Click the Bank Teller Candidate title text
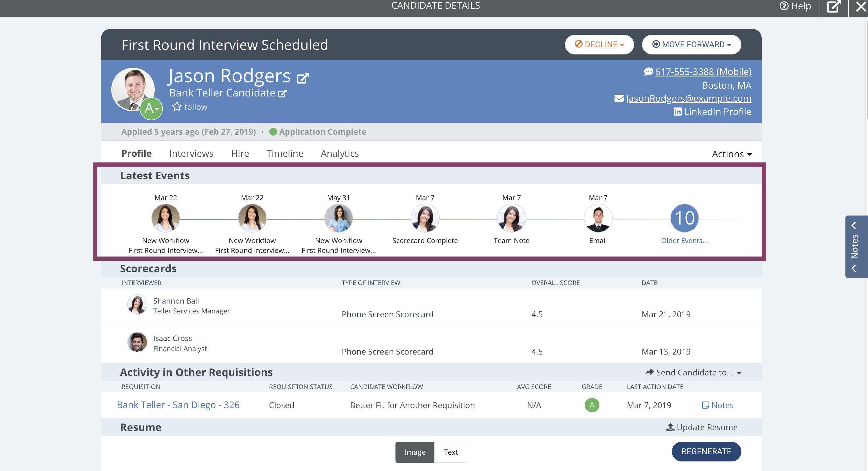 tap(222, 93)
